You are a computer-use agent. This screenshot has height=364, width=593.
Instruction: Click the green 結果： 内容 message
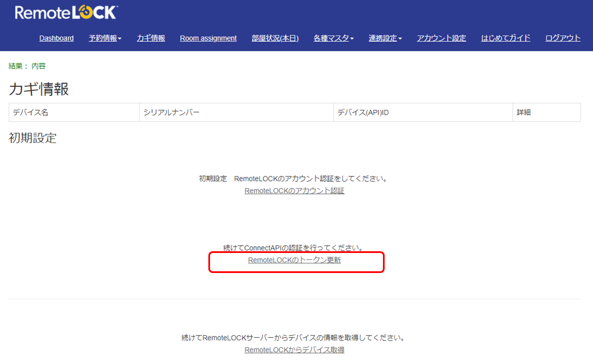coord(27,66)
